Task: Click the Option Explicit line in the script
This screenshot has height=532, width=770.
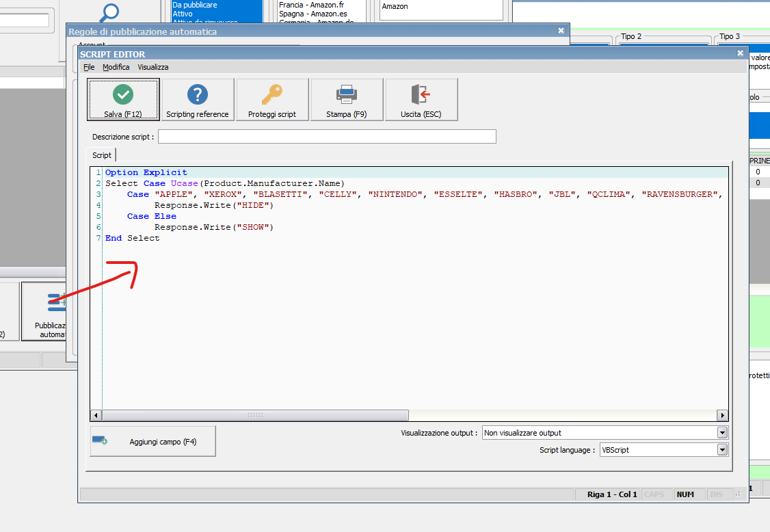Action: click(146, 172)
